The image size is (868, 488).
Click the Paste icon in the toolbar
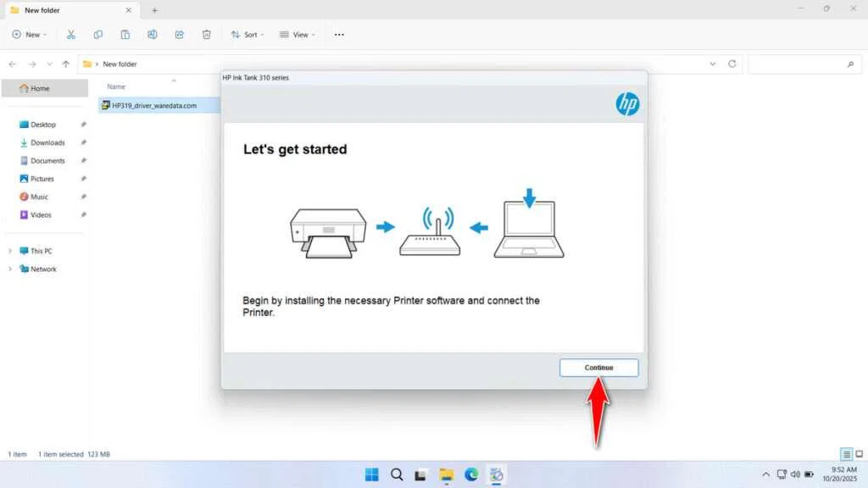[x=125, y=34]
